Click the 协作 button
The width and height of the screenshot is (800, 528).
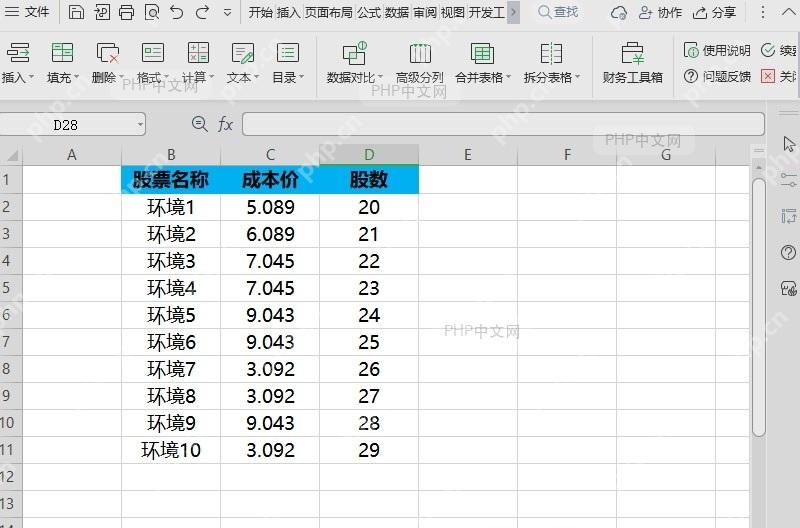pyautogui.click(x=660, y=12)
